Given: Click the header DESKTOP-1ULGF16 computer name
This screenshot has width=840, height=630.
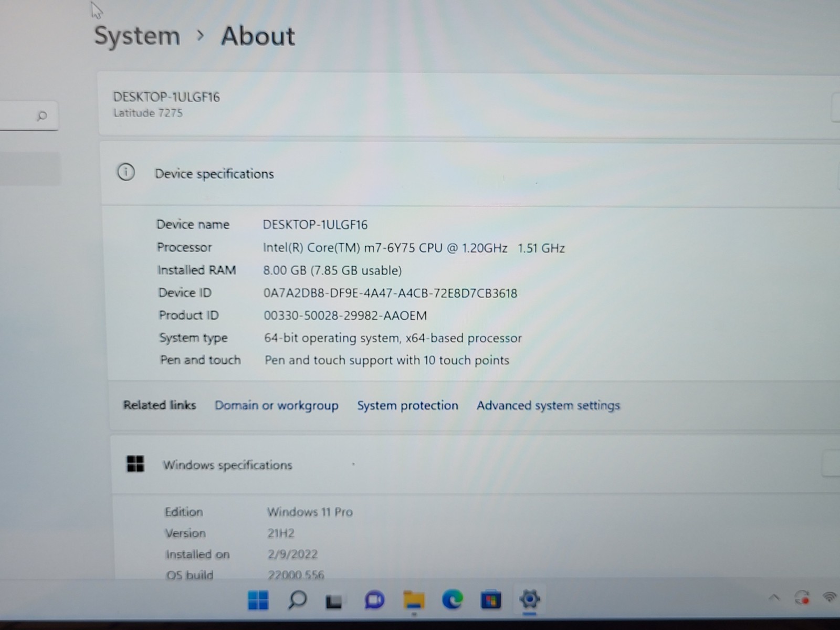Looking at the screenshot, I should point(166,97).
